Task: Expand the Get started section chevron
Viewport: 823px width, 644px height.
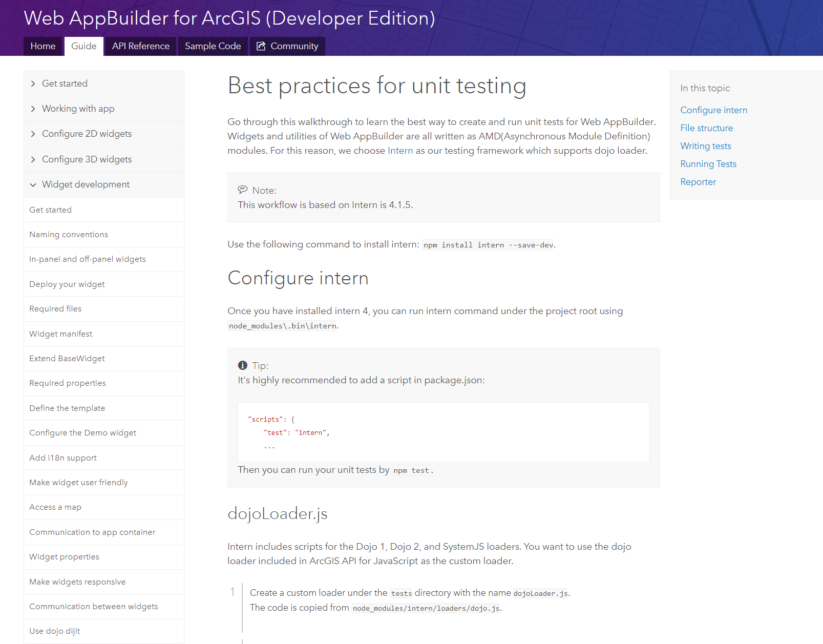Action: [33, 84]
